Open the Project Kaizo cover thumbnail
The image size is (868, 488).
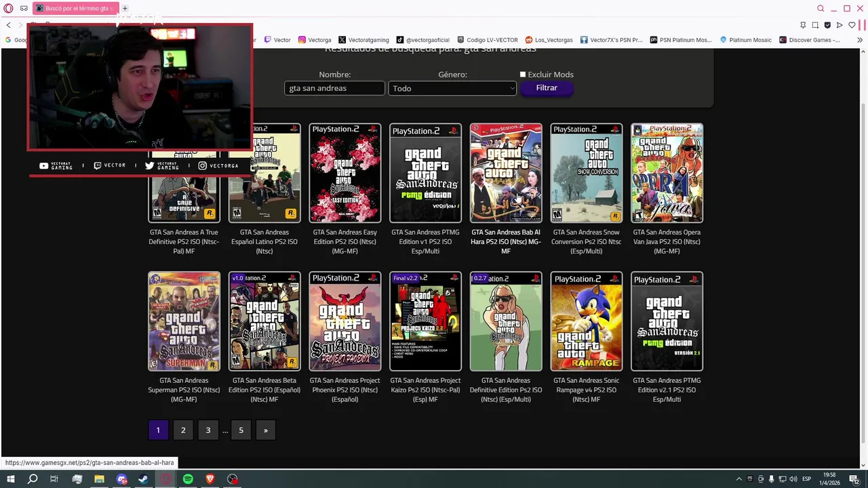click(x=425, y=321)
